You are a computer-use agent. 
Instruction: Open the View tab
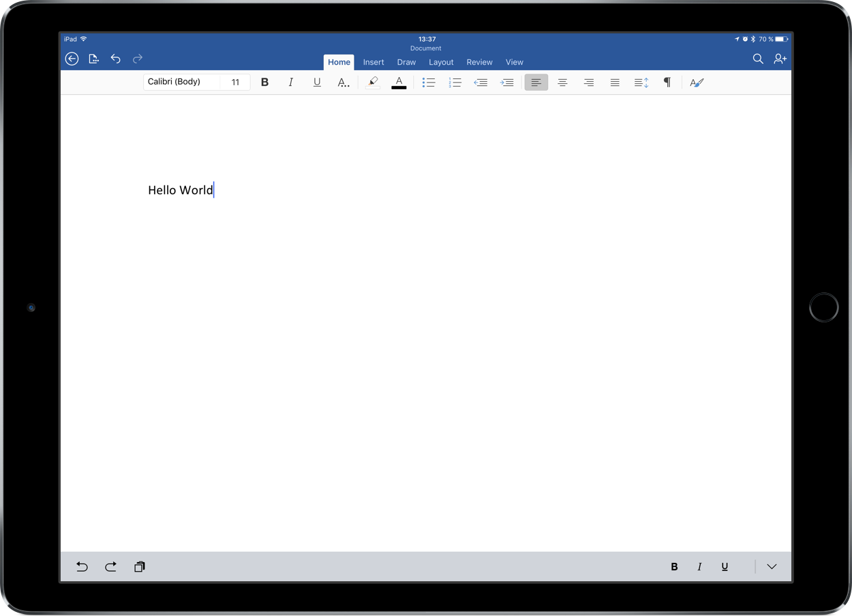[515, 62]
